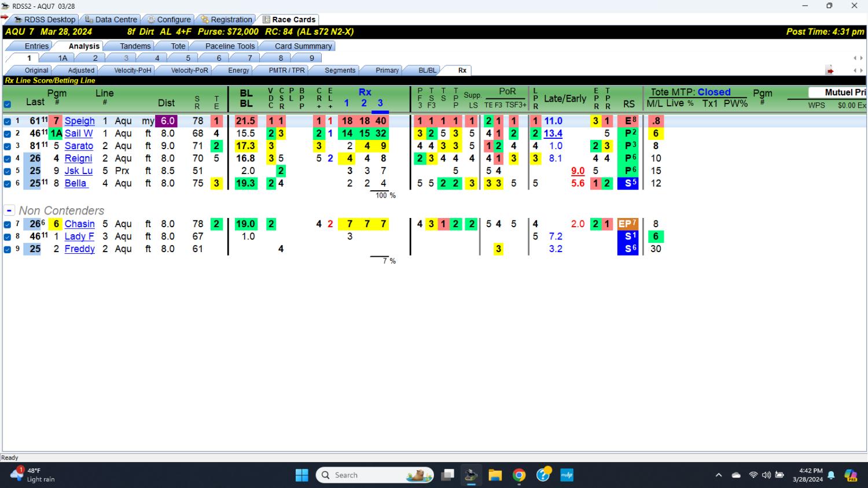The image size is (868, 488).
Task: Open the Wi-Fi network tray icon
Action: pos(753,475)
